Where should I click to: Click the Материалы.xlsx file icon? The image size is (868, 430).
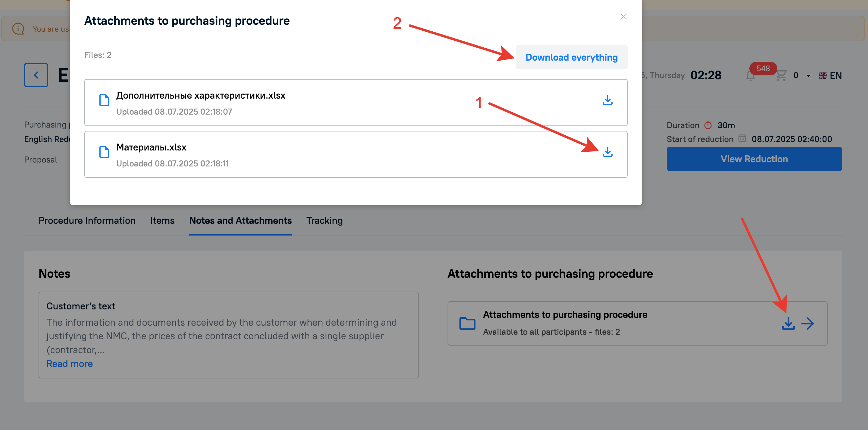tap(104, 152)
